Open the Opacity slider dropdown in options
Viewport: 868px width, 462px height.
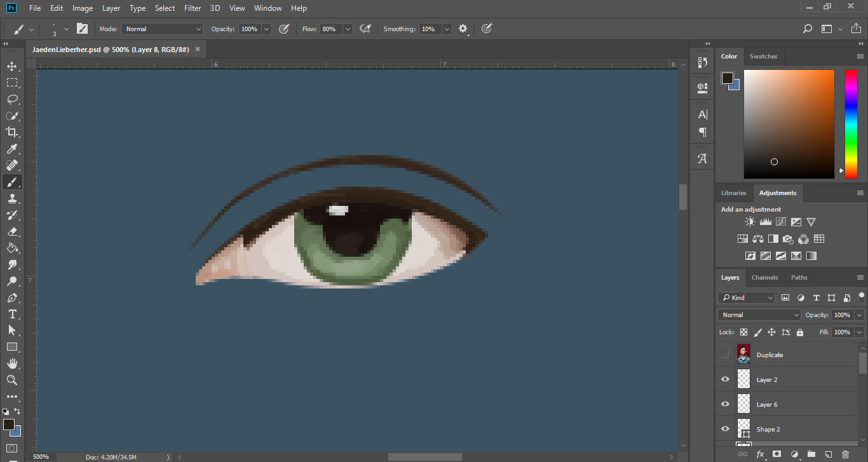[266, 29]
